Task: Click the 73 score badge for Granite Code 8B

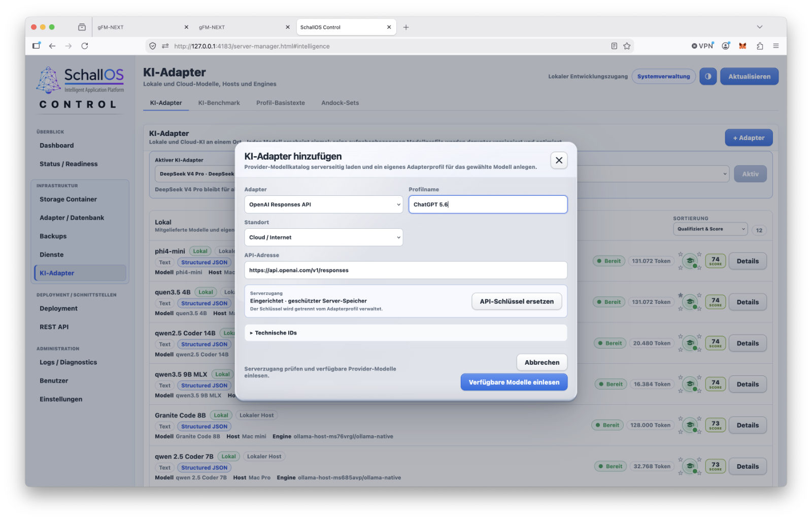Action: (x=715, y=425)
